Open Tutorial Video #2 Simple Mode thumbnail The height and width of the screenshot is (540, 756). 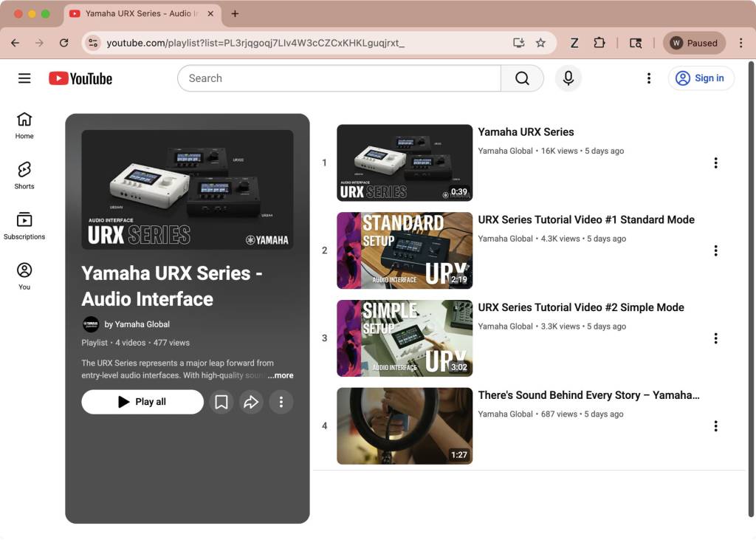(405, 338)
